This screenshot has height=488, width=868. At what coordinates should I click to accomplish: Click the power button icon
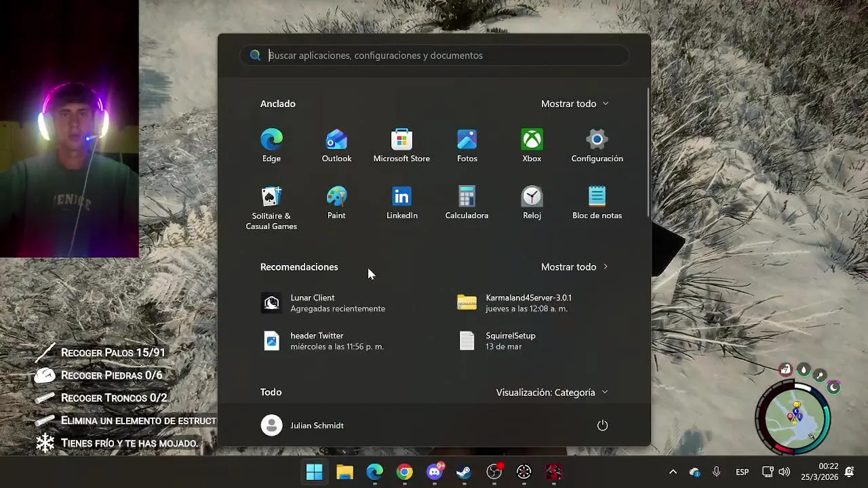[x=602, y=426]
